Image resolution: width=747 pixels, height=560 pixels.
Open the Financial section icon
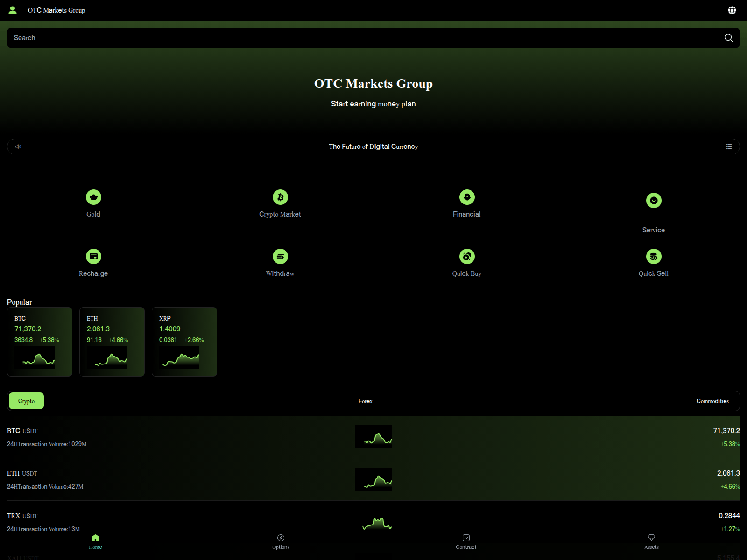coord(467,197)
